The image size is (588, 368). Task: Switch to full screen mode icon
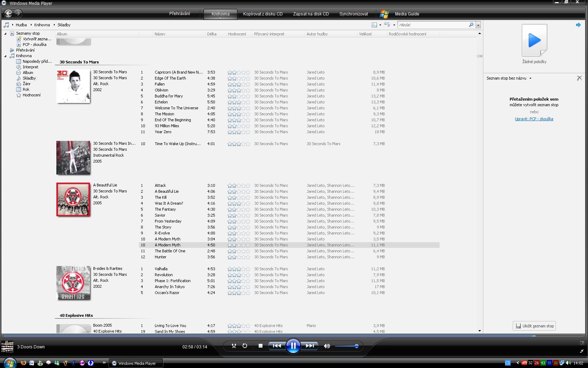[582, 343]
